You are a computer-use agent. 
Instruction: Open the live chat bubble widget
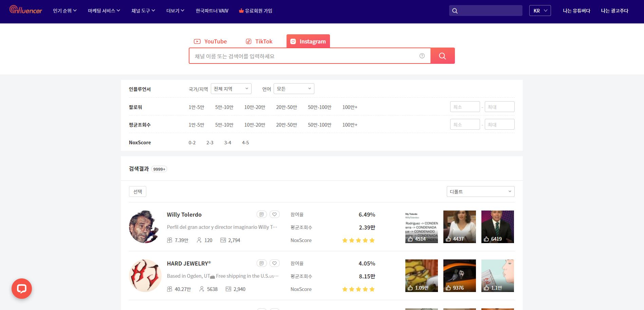click(22, 289)
